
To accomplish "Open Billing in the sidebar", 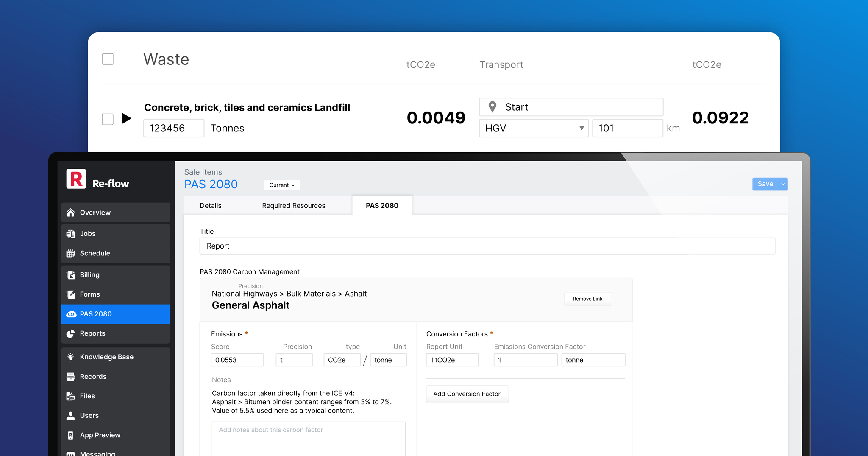I will point(116,275).
